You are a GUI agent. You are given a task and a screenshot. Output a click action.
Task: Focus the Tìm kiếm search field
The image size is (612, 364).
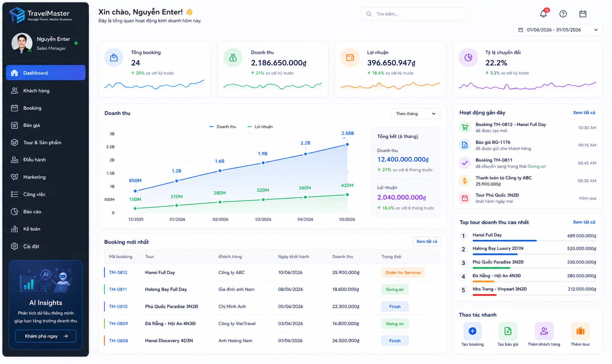click(x=413, y=14)
